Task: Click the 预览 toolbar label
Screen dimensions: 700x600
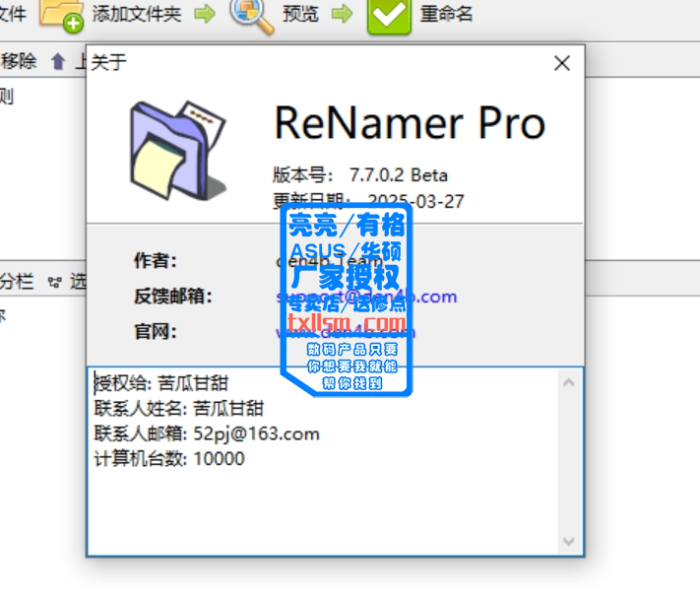Action: [300, 14]
